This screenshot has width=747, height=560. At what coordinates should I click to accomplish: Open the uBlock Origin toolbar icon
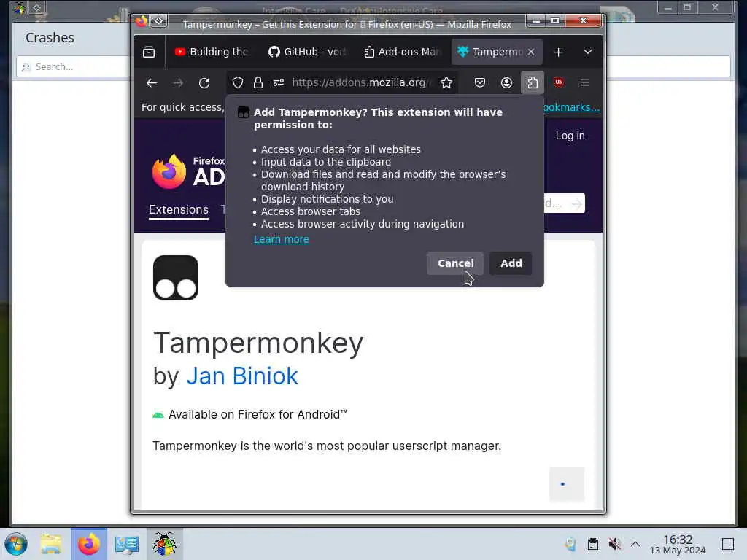tap(559, 83)
